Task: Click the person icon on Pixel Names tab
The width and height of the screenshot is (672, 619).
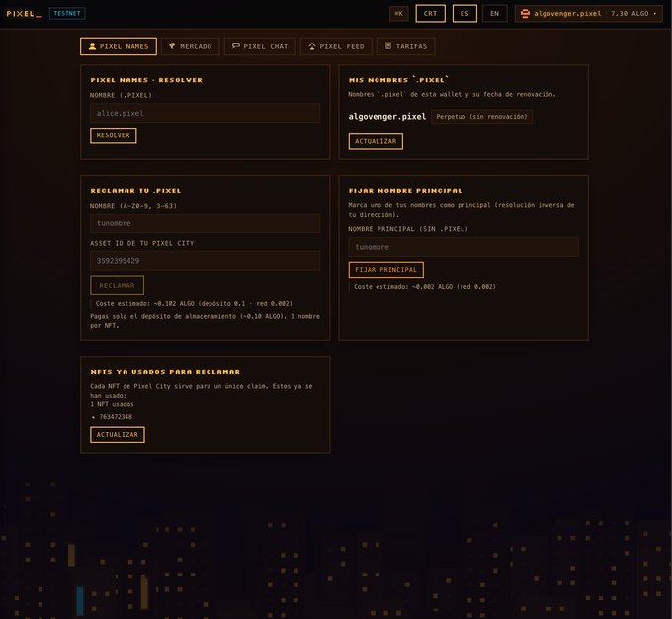Action: click(x=92, y=45)
